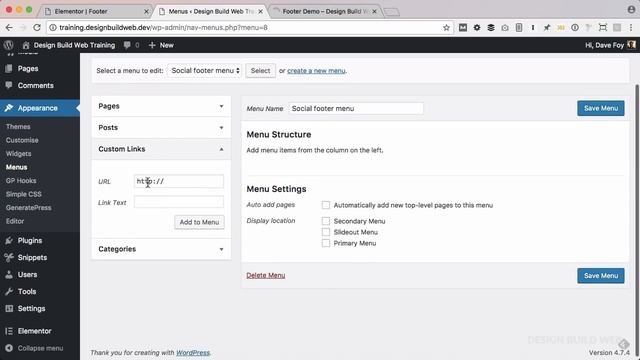Click inside the Link Text field
Image resolution: width=640 pixels, height=360 pixels.
point(179,202)
